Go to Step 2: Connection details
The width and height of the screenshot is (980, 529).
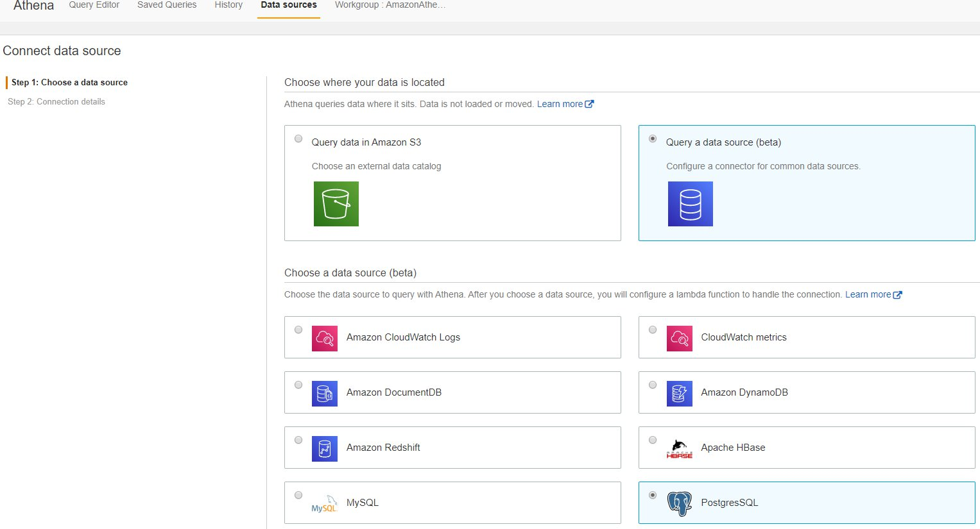[56, 101]
